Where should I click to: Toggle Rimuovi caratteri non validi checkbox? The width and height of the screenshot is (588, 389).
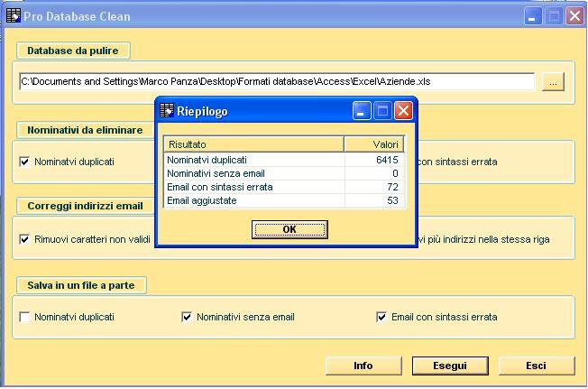[25, 240]
